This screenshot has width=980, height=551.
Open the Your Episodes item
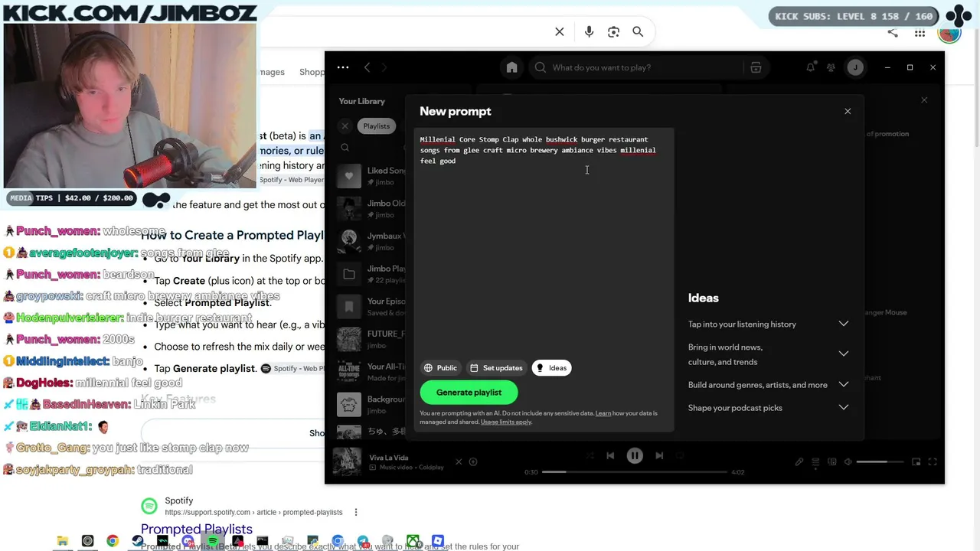coord(371,307)
